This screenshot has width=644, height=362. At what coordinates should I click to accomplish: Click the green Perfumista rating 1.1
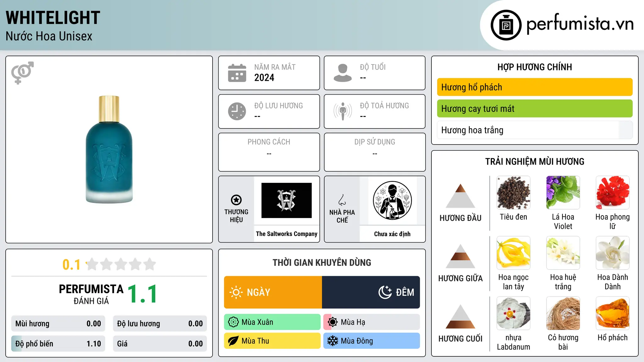[x=142, y=294]
